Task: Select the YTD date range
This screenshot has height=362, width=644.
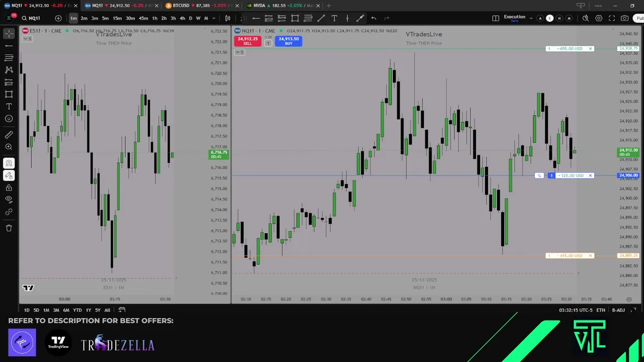Action: coord(77,310)
